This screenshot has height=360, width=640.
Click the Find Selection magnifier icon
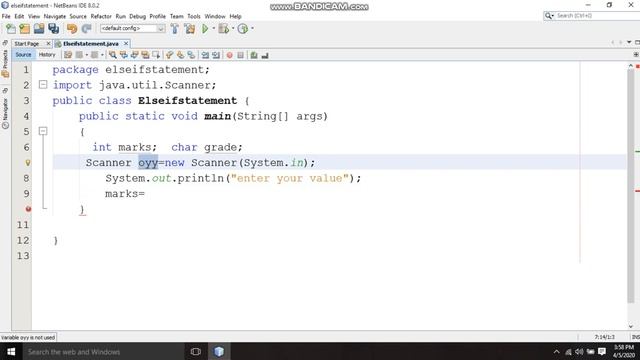[113, 55]
